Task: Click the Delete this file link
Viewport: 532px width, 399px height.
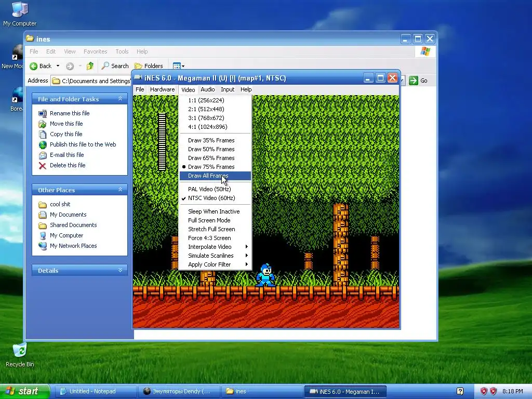Action: pyautogui.click(x=68, y=165)
